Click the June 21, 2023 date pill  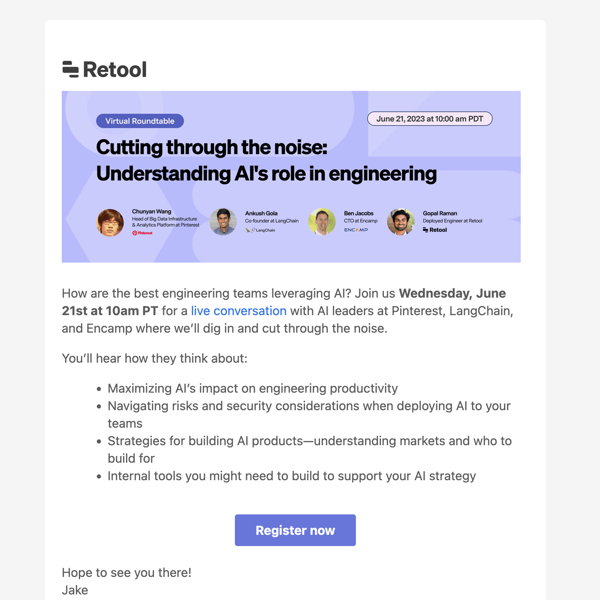coord(430,119)
